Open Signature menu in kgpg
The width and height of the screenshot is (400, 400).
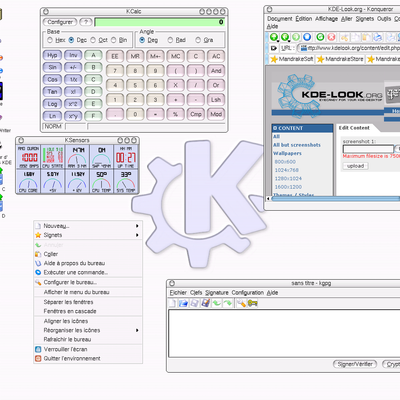(217, 293)
